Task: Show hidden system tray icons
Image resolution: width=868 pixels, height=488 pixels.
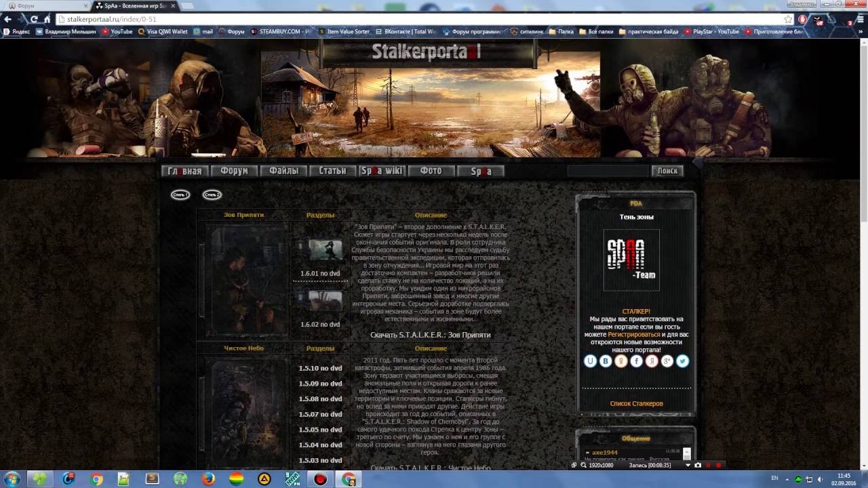Action: tap(789, 479)
